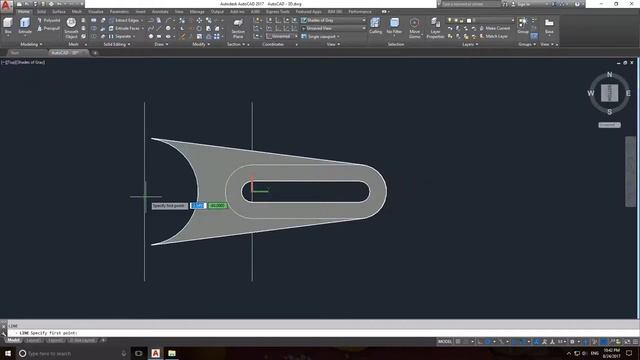This screenshot has width=640, height=360.
Task: Click the taskbar search box
Action: [72, 353]
